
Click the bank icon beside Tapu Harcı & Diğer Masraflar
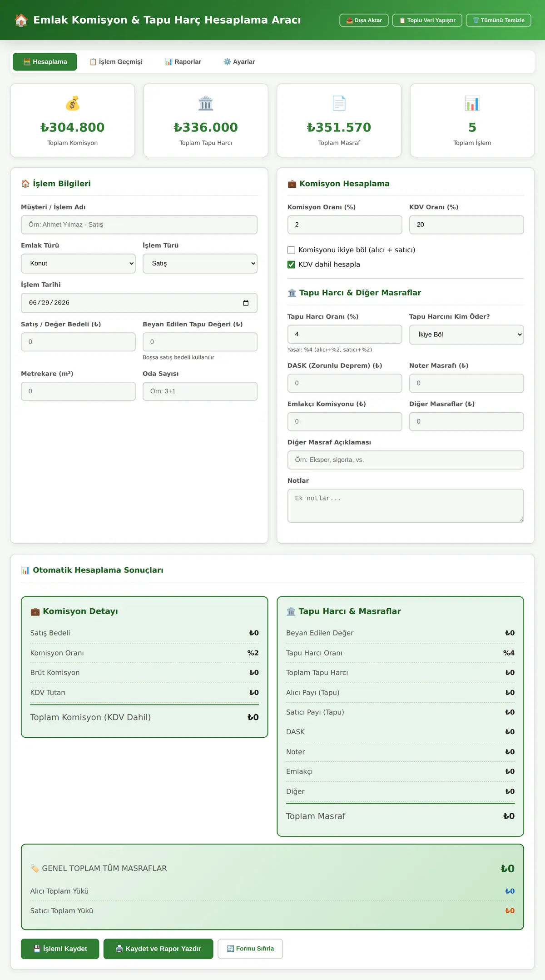pyautogui.click(x=292, y=293)
